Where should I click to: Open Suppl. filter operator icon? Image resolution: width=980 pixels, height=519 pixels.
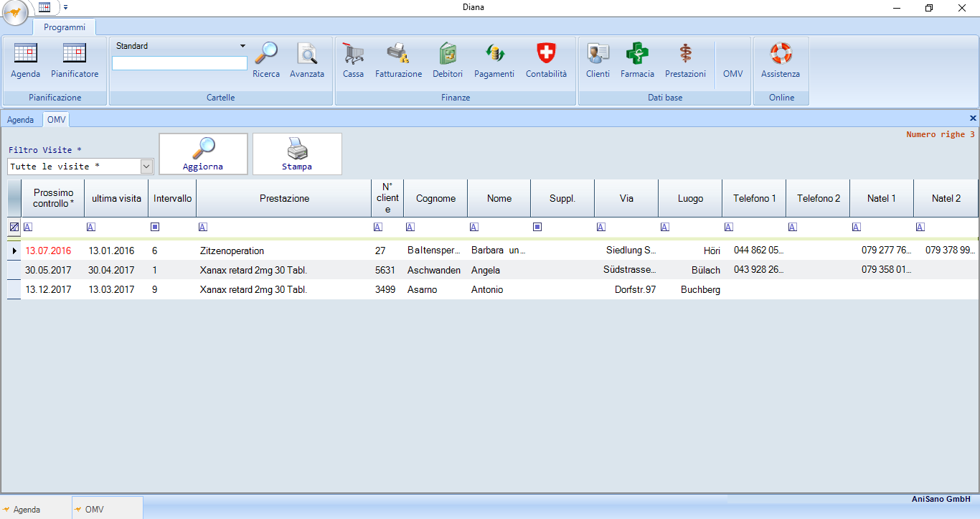[x=537, y=227]
